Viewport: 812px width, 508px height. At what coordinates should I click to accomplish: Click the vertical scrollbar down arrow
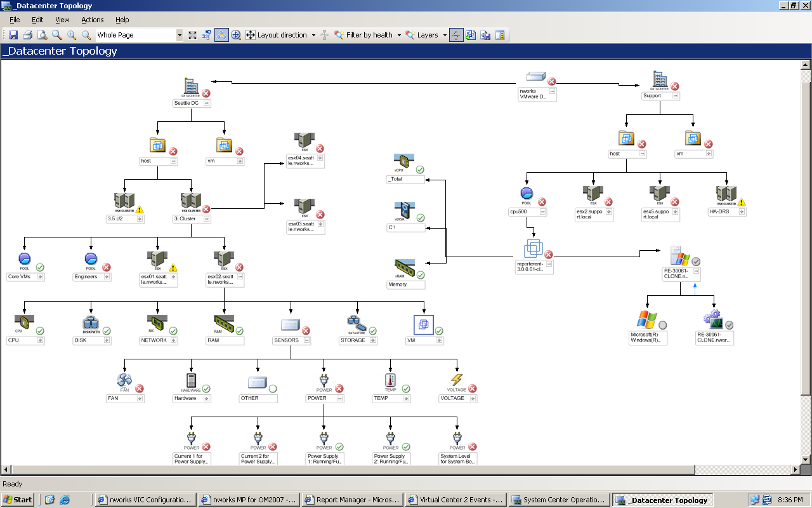pos(806,459)
